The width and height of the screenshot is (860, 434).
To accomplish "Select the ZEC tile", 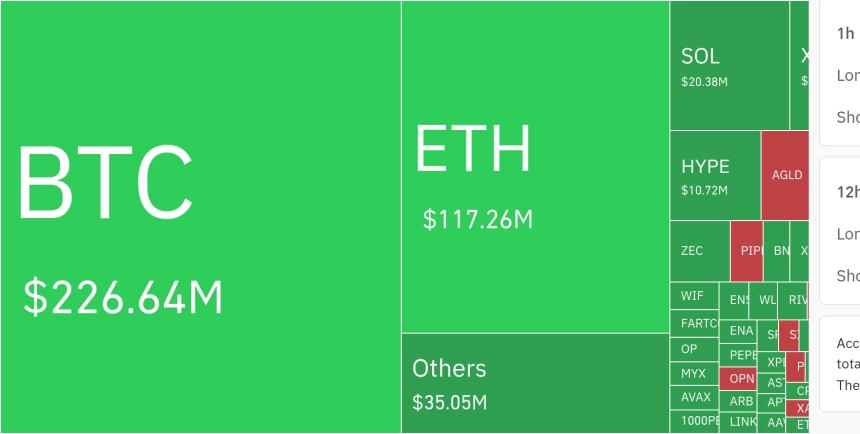I will click(x=700, y=250).
